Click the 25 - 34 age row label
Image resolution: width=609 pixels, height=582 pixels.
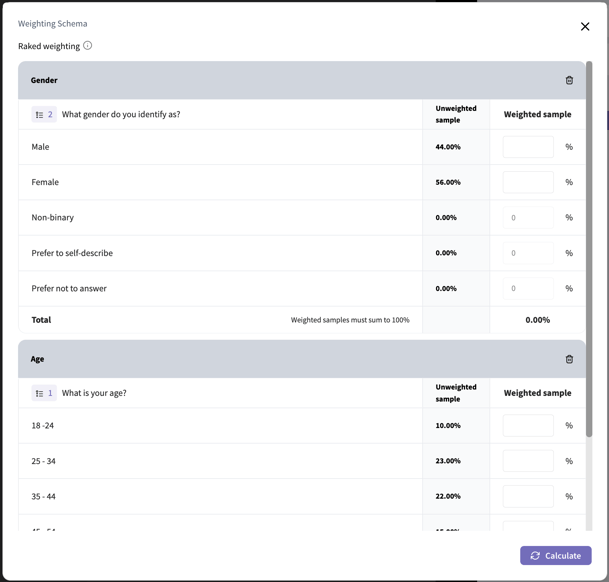[44, 461]
